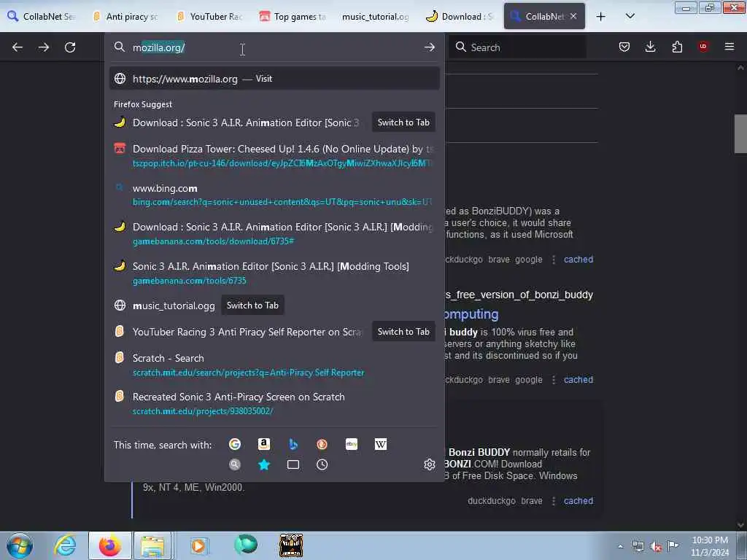Click Show desktop button at taskbar end
Viewport: 747px width, 560px height.
[x=742, y=545]
